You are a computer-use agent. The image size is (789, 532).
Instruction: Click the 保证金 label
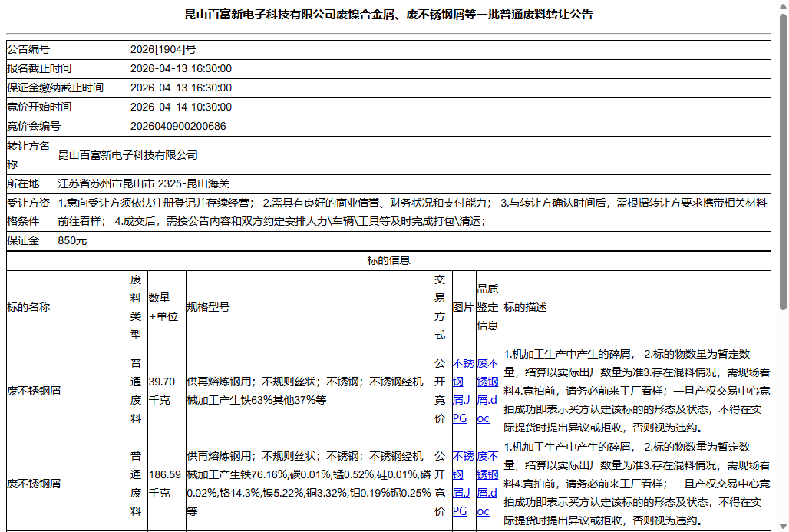coord(23,240)
